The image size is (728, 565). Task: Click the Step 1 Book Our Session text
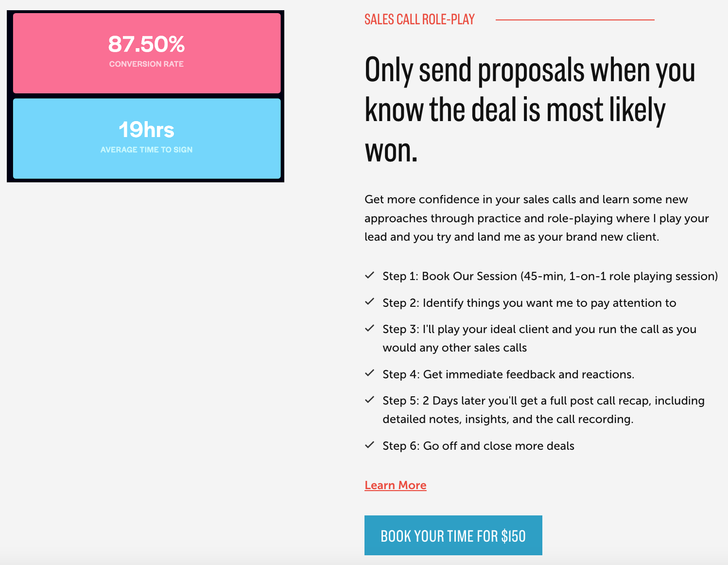550,276
